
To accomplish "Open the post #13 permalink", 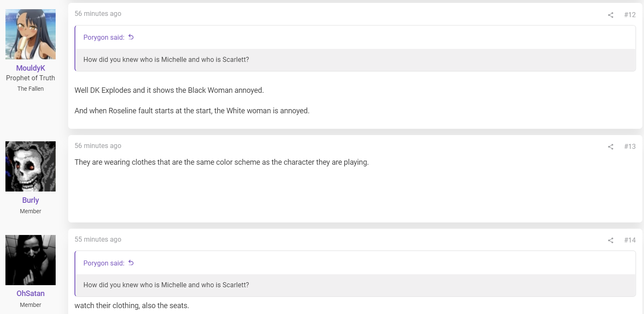I will pyautogui.click(x=630, y=146).
